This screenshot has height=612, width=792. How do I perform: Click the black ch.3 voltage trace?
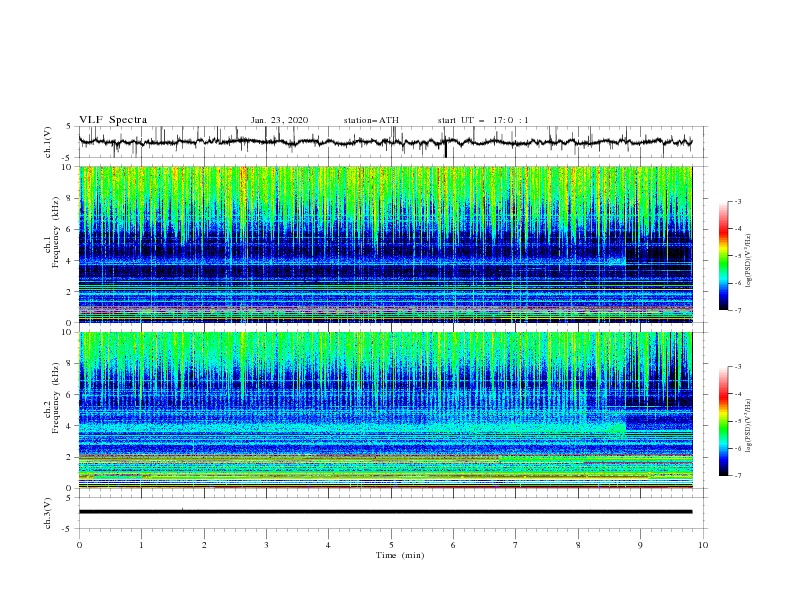385,512
